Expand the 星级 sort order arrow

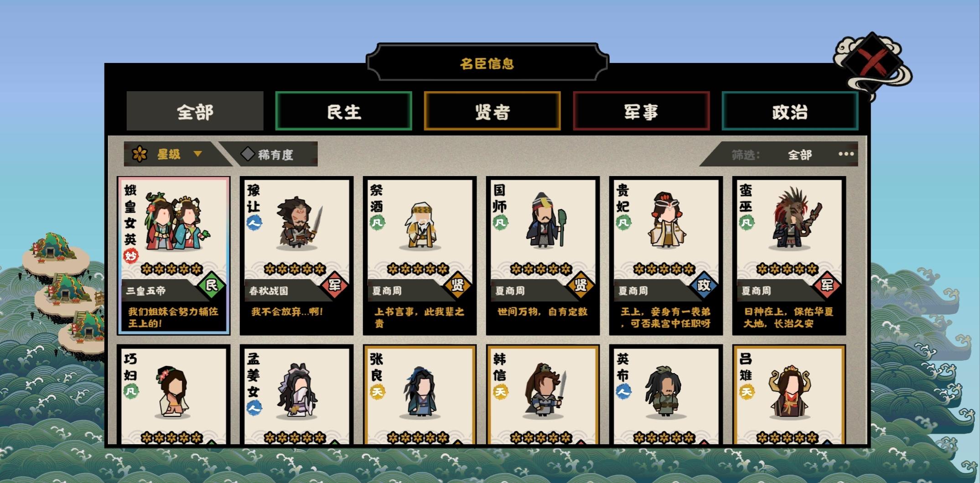[197, 154]
